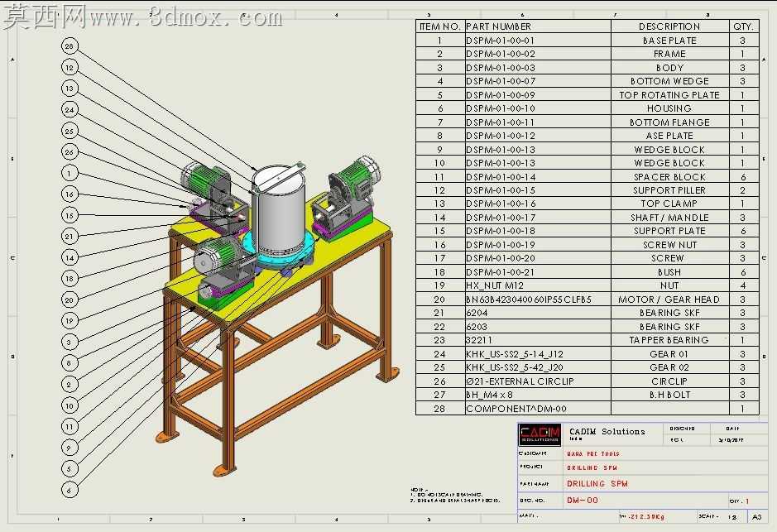Click the HOUSING description cell

click(x=670, y=108)
